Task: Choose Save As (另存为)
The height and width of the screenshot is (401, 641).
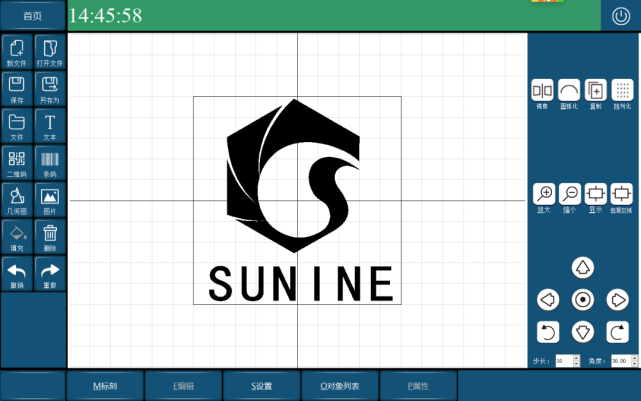Action: pyautogui.click(x=50, y=89)
